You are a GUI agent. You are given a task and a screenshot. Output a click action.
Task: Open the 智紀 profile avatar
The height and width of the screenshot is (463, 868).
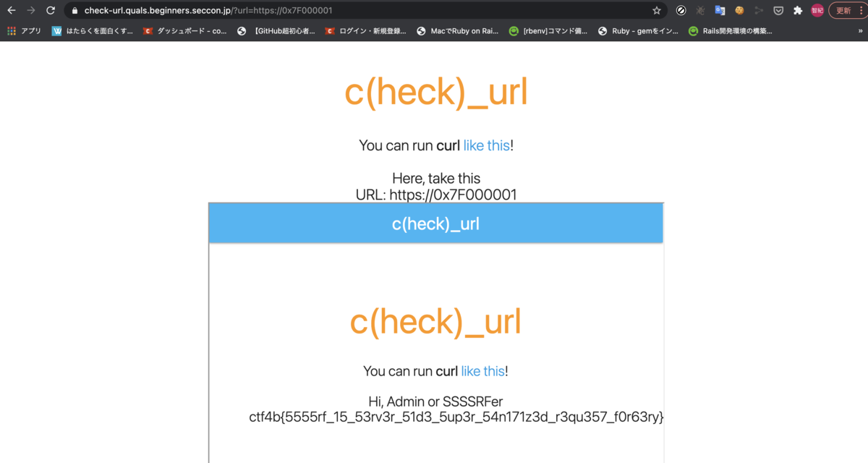(x=817, y=11)
